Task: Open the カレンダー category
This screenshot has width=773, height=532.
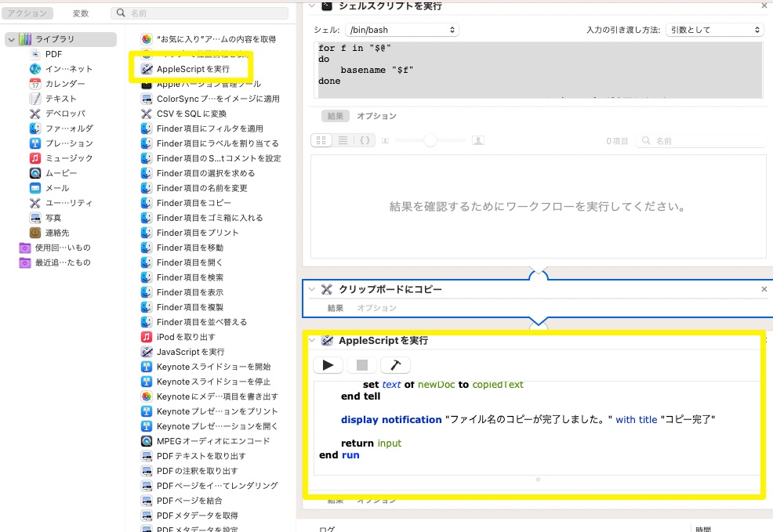Action: pyautogui.click(x=65, y=84)
